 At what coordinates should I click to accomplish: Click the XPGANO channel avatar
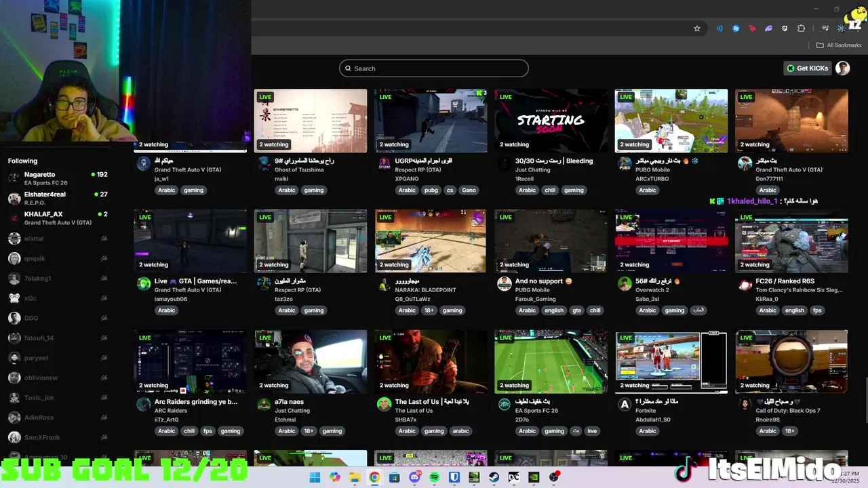pos(384,165)
